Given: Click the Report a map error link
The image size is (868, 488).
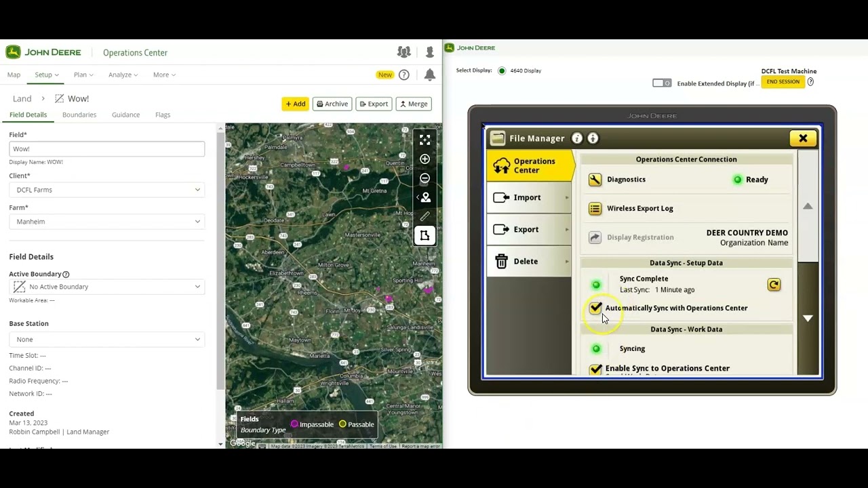Looking at the screenshot, I should [421, 446].
